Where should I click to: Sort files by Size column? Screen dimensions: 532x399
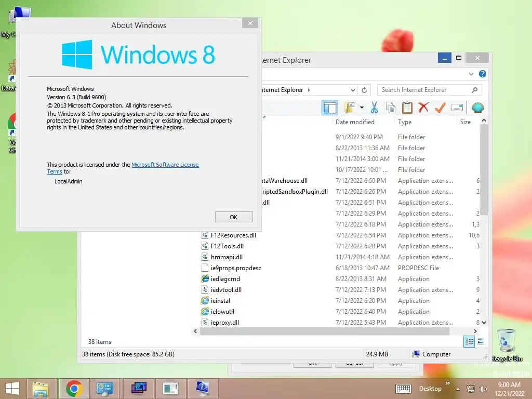[x=465, y=122]
